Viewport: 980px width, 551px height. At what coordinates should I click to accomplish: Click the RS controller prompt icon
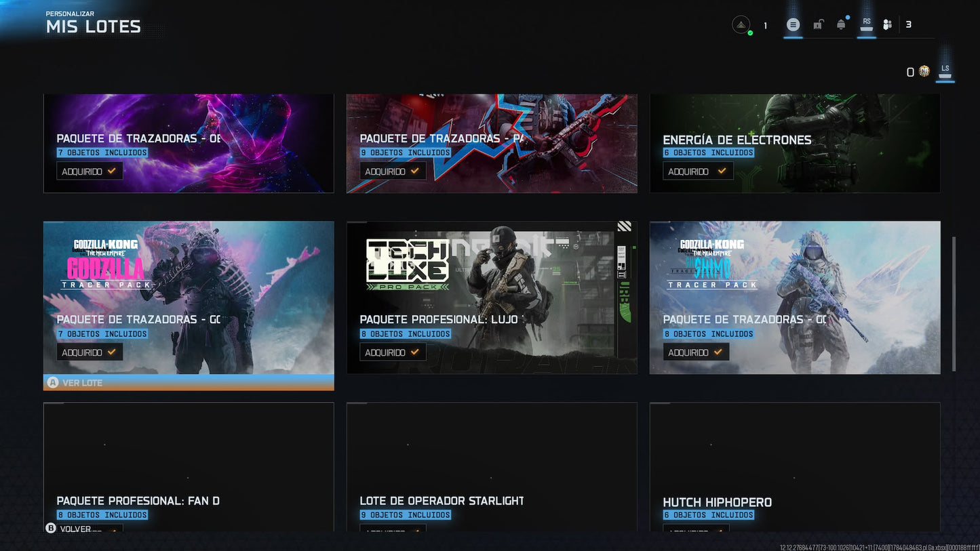pos(867,24)
